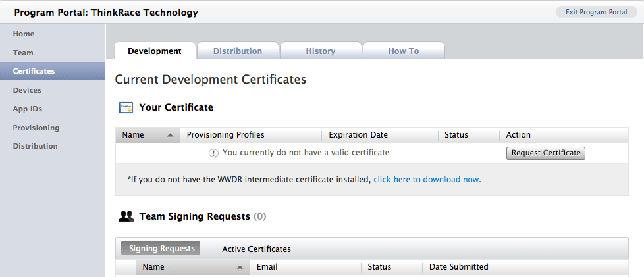Viewport: 644px width, 277px height.
Task: Click the Status header in signing requests table
Action: (x=392, y=267)
